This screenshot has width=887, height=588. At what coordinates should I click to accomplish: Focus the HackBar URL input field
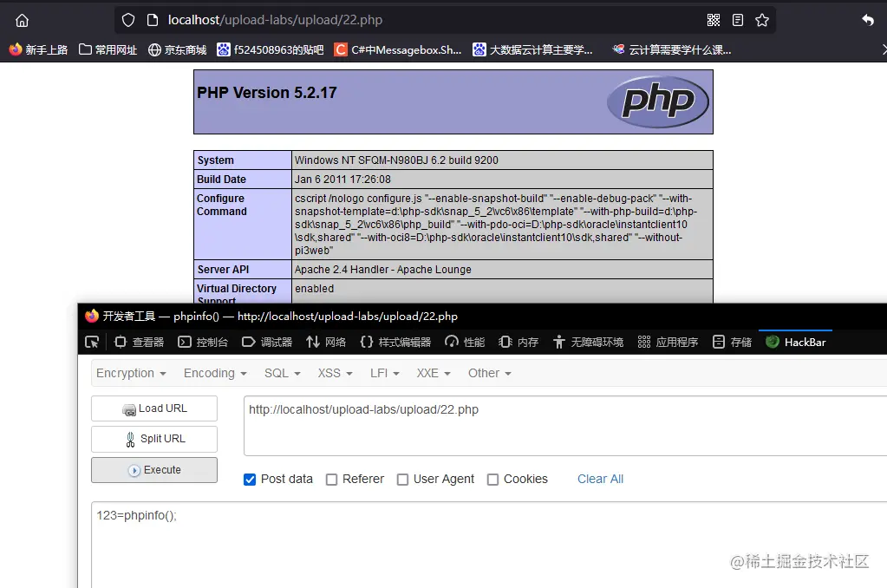click(565, 426)
